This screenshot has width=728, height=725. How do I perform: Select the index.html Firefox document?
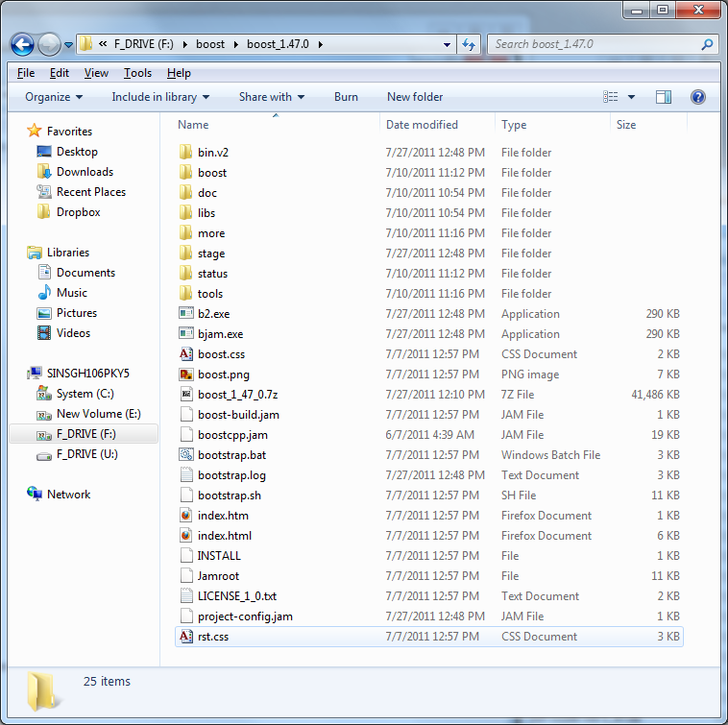point(429,536)
